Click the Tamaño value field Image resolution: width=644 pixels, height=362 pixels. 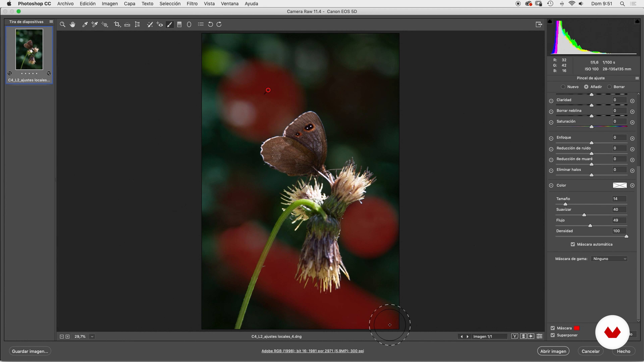(x=619, y=199)
